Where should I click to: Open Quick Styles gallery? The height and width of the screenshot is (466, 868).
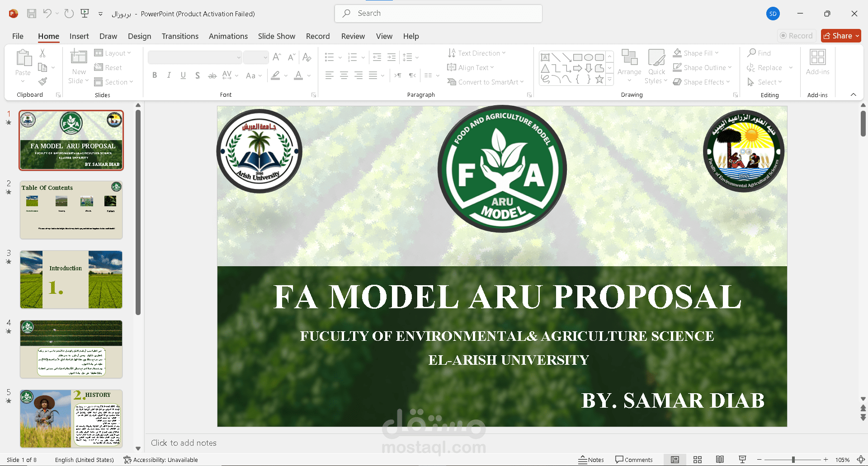656,66
